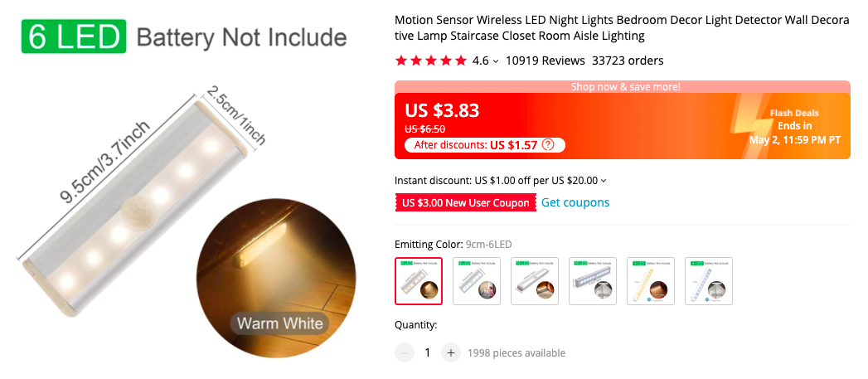Click the question mark icon beside US $1.57
Screen dimensions: 868x379
(547, 145)
